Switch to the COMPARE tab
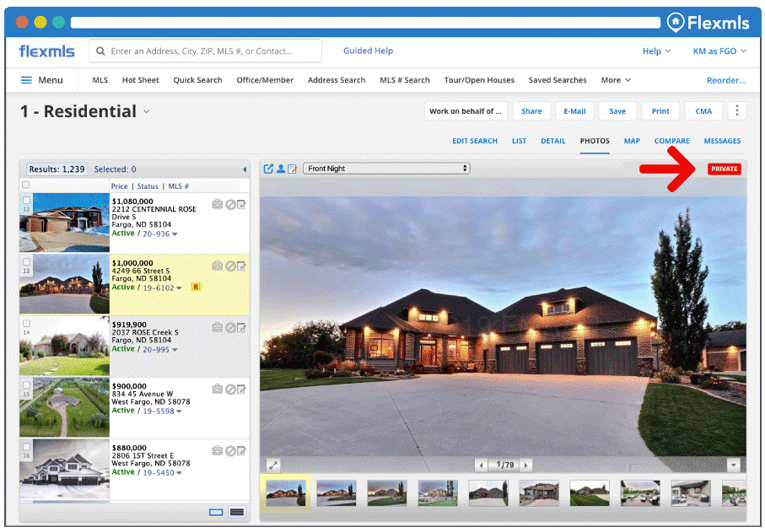 [x=671, y=141]
